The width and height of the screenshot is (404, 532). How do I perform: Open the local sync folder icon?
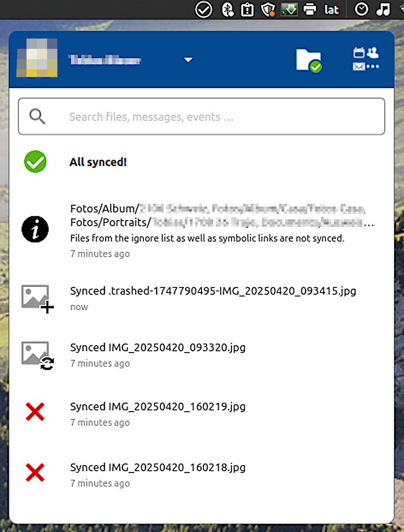pos(309,60)
